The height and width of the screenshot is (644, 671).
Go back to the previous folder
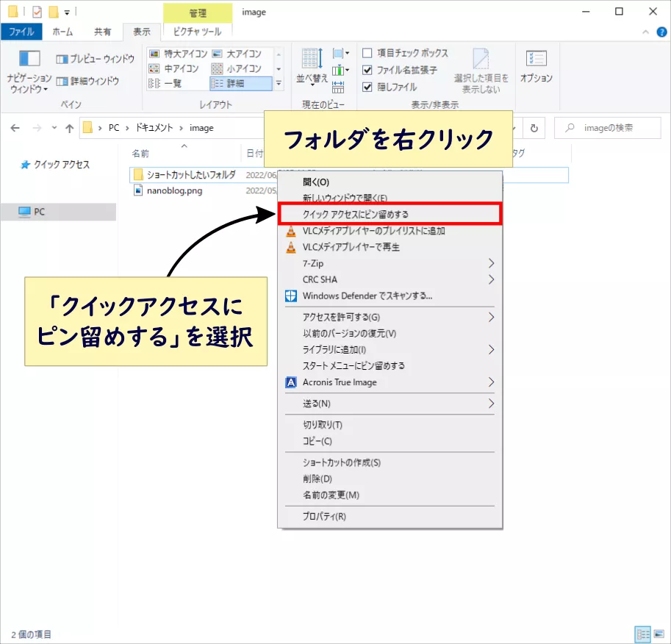pyautogui.click(x=15, y=128)
